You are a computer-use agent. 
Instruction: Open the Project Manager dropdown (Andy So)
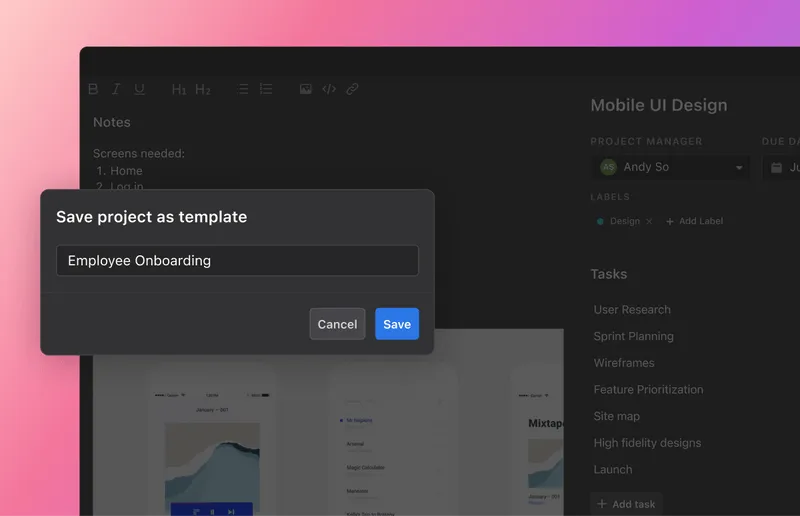[670, 167]
